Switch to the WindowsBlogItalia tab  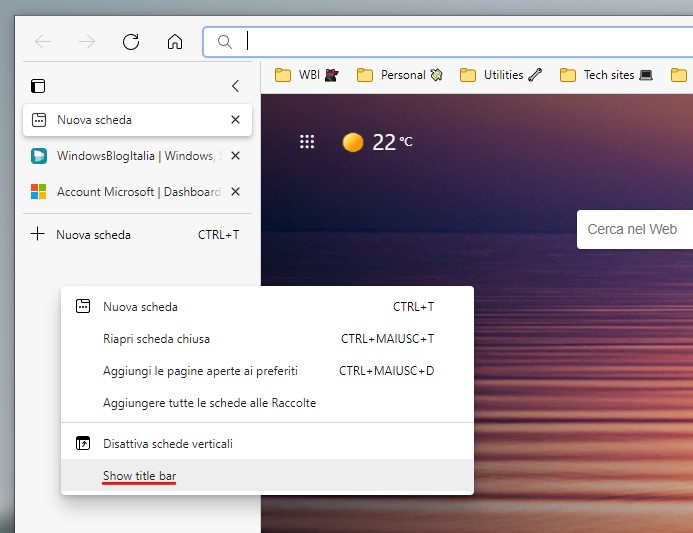pos(137,156)
